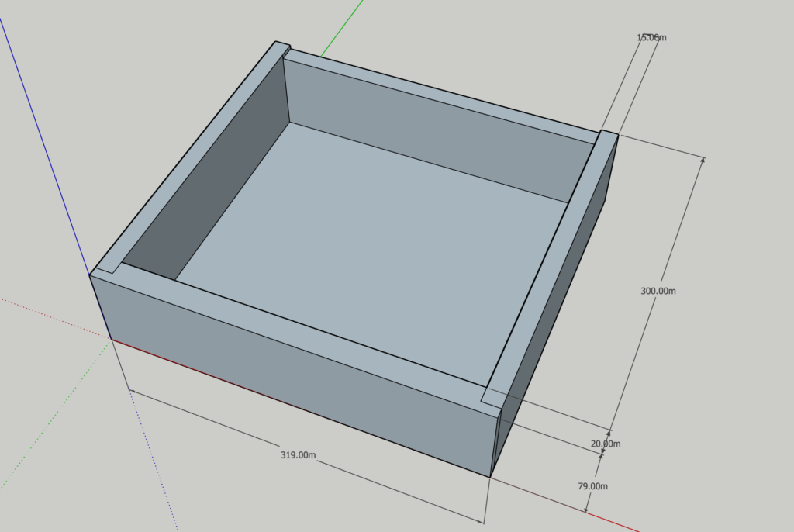Click the 319.00m dimension label
Screen dimensions: 794x532
click(x=298, y=454)
